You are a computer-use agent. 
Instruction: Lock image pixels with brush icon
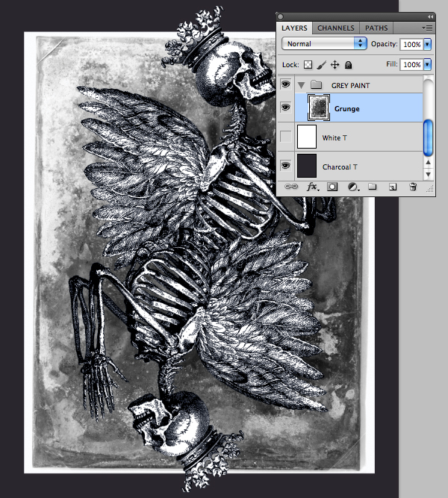tap(321, 65)
